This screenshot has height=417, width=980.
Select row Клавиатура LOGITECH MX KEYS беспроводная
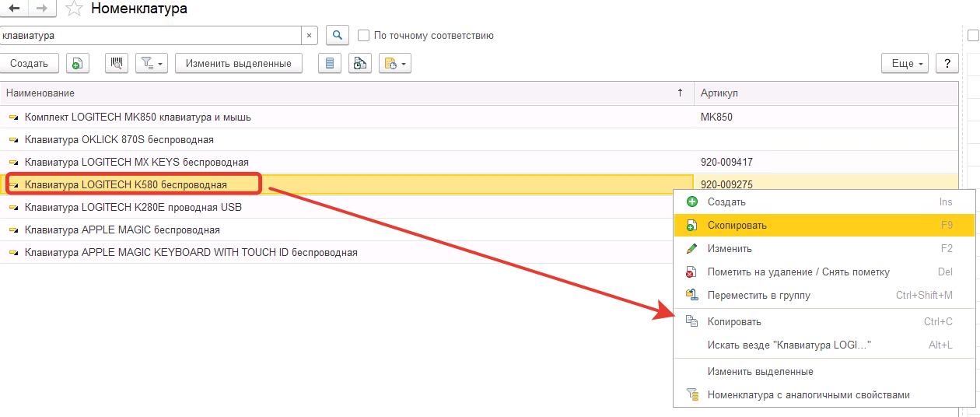click(479, 163)
